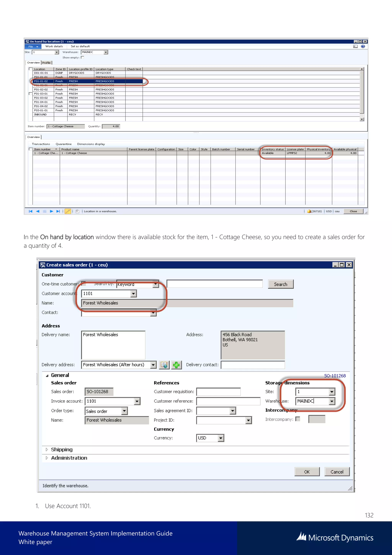
Task: Click the last record navigation icon
Action: tap(58, 211)
